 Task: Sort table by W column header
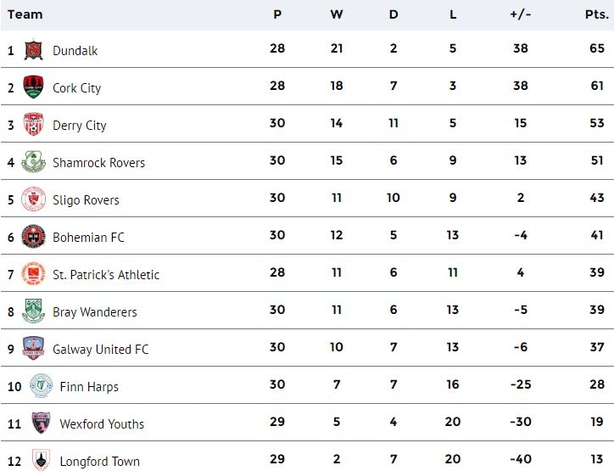click(x=336, y=14)
